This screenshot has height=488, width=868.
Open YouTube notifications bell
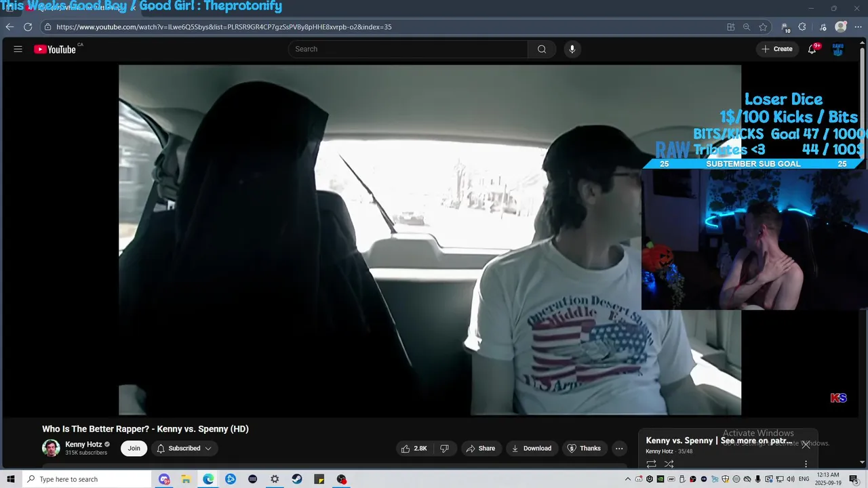coord(812,49)
